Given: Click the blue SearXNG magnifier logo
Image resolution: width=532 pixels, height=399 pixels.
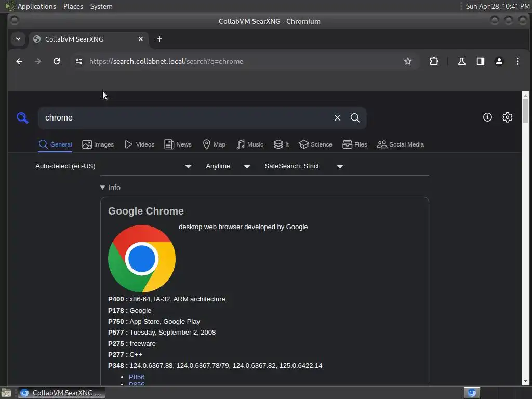Looking at the screenshot, I should pyautogui.click(x=22, y=118).
